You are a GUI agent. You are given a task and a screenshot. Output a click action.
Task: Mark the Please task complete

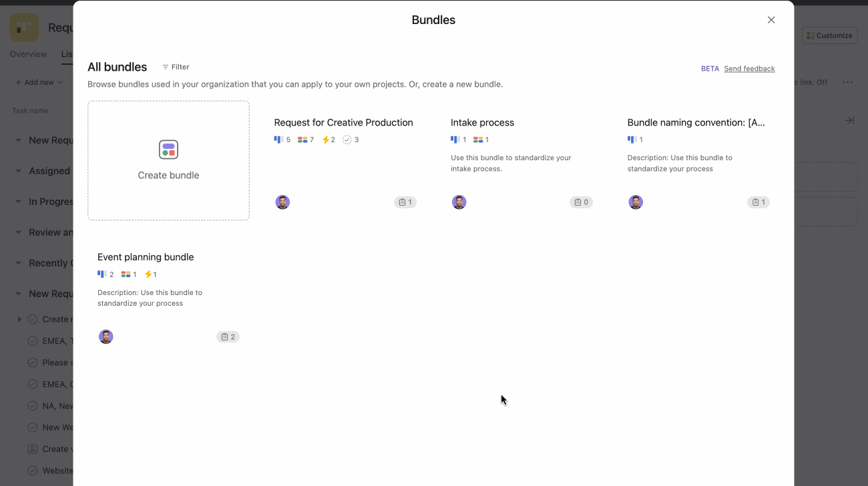click(32, 362)
